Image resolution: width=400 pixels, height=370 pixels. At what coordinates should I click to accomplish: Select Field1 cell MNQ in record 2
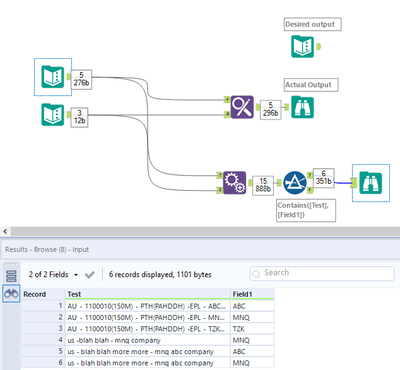[x=252, y=317]
